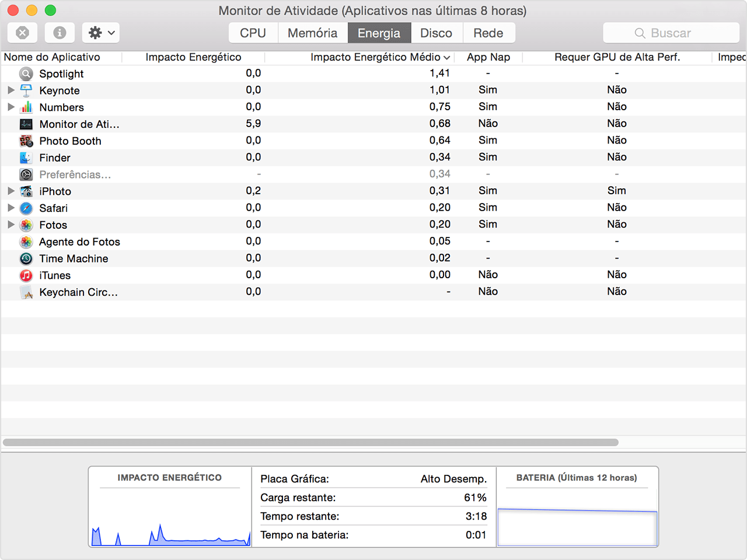
Task: Select the Spotlight row name
Action: (61, 74)
